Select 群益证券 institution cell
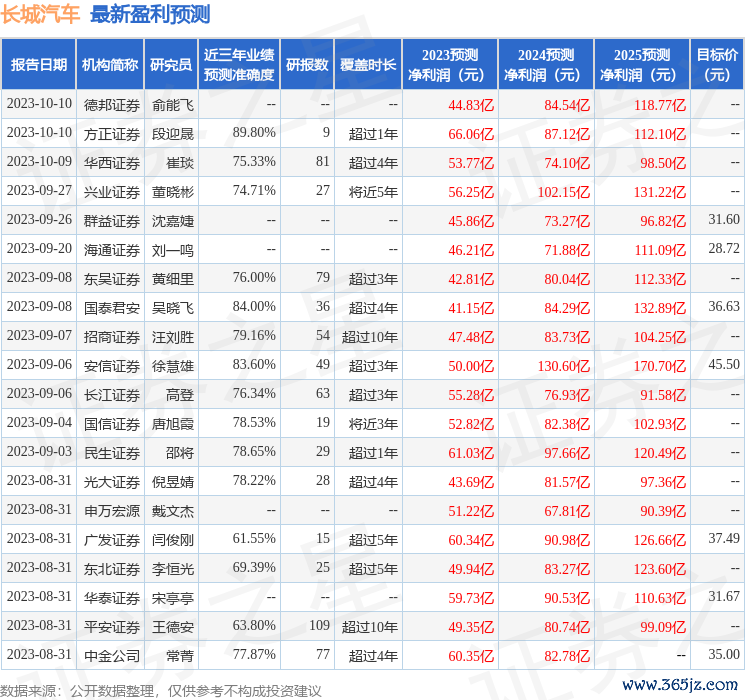The height and width of the screenshot is (700, 745). (112, 221)
